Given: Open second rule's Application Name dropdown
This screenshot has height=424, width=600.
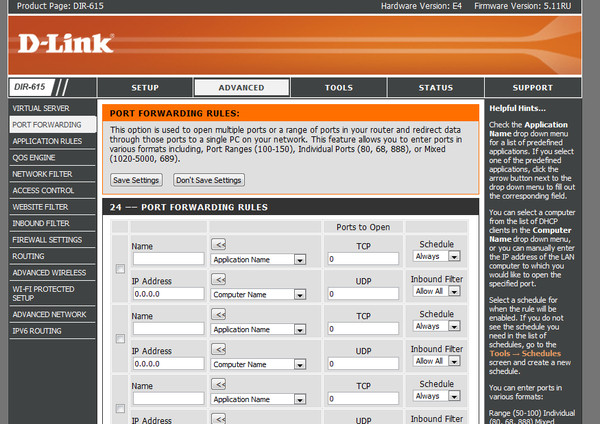Looking at the screenshot, I should pyautogui.click(x=258, y=329).
